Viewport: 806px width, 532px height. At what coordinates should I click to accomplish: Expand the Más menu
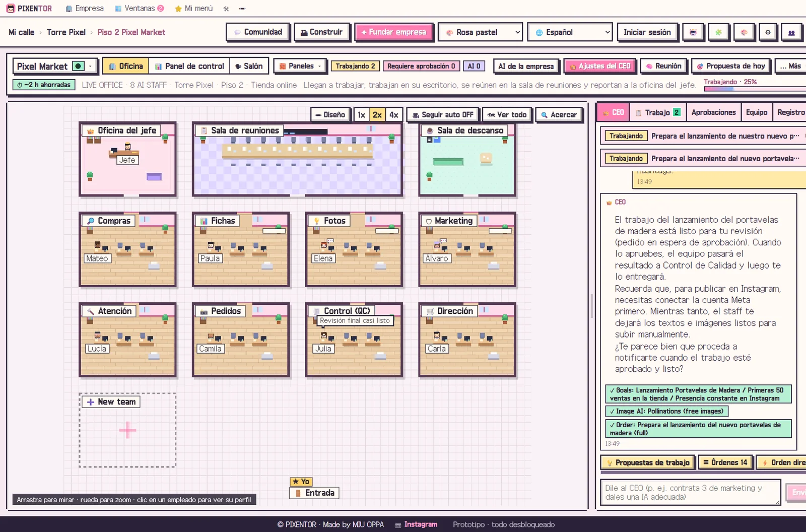(x=790, y=66)
